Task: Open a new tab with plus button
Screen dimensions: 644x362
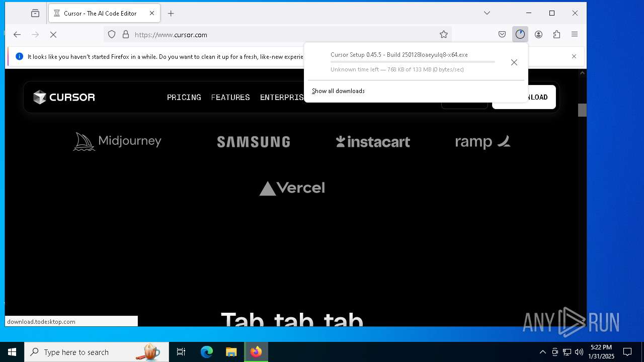Action: 171,14
